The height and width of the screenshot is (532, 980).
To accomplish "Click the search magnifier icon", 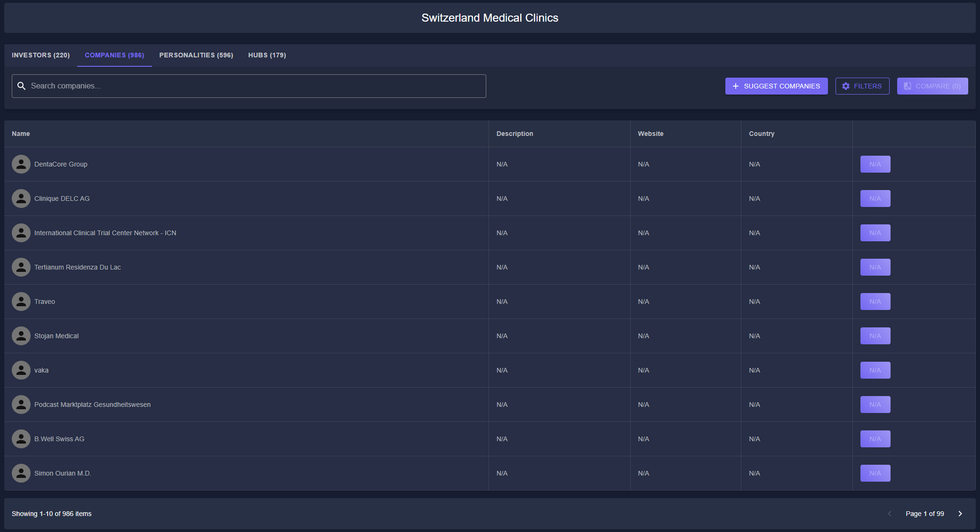I will [21, 86].
